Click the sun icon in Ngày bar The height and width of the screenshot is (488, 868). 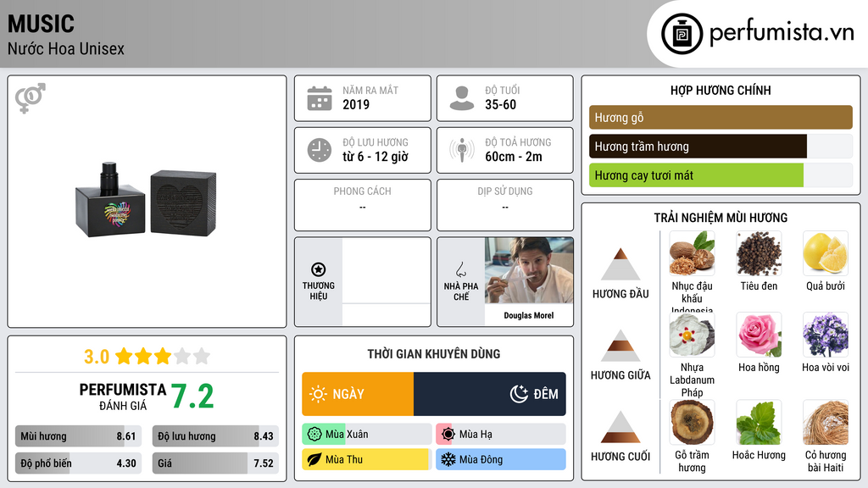pos(318,394)
